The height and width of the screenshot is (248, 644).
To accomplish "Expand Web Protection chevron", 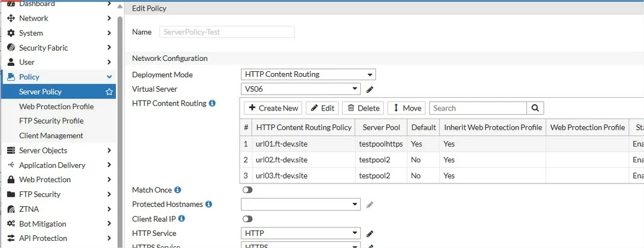I will pos(109,180).
